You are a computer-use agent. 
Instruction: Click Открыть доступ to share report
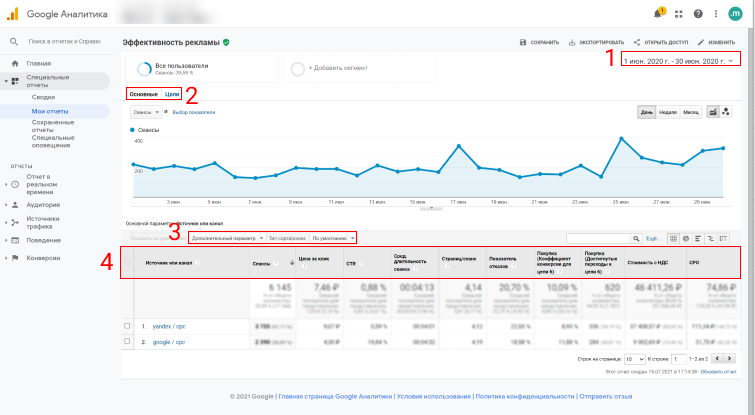[x=660, y=43]
